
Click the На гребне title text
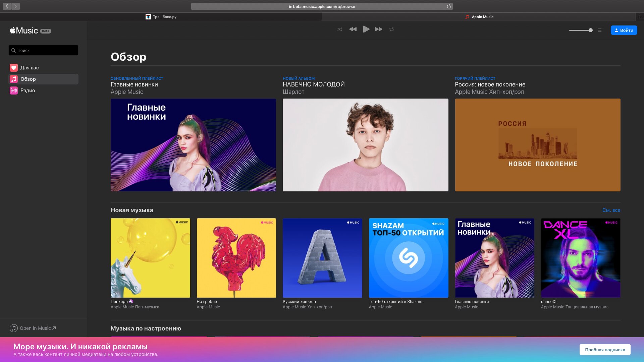point(207,302)
